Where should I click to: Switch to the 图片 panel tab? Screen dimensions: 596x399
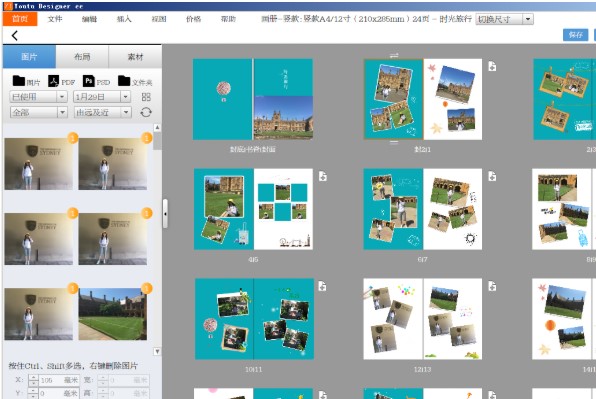click(29, 57)
